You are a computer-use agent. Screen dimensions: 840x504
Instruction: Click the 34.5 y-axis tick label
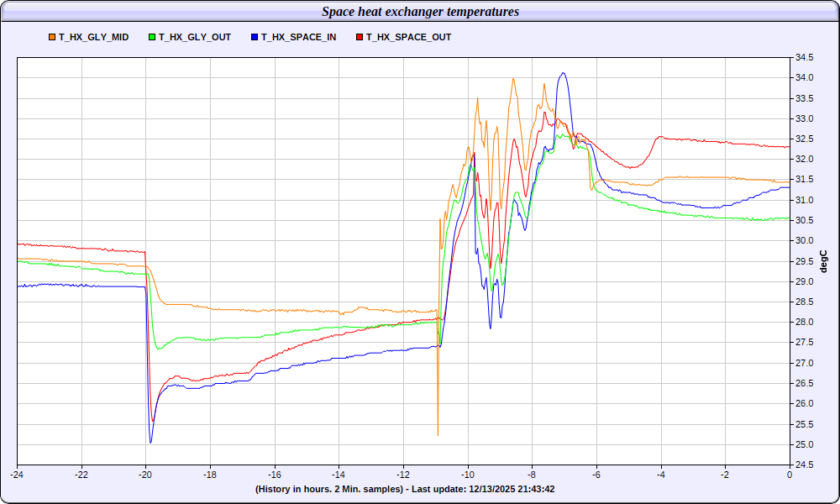tap(805, 58)
